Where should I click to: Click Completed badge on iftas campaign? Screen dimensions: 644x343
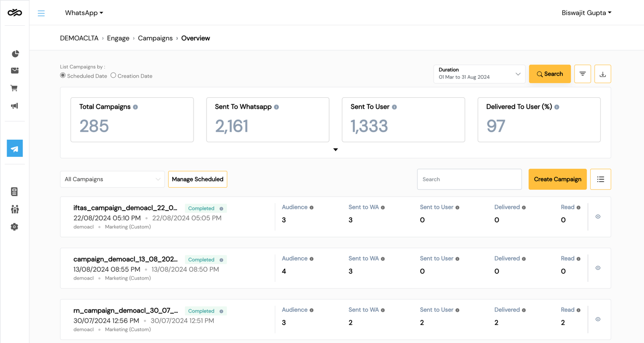[x=206, y=208]
